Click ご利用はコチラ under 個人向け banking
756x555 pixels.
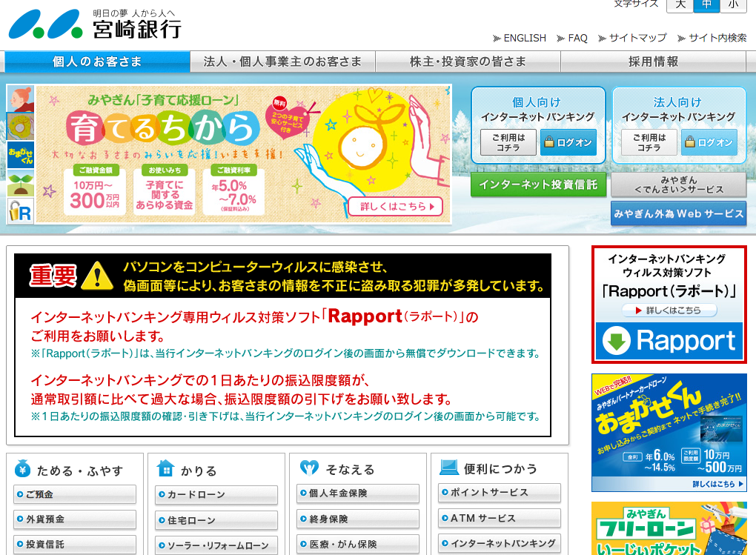508,143
